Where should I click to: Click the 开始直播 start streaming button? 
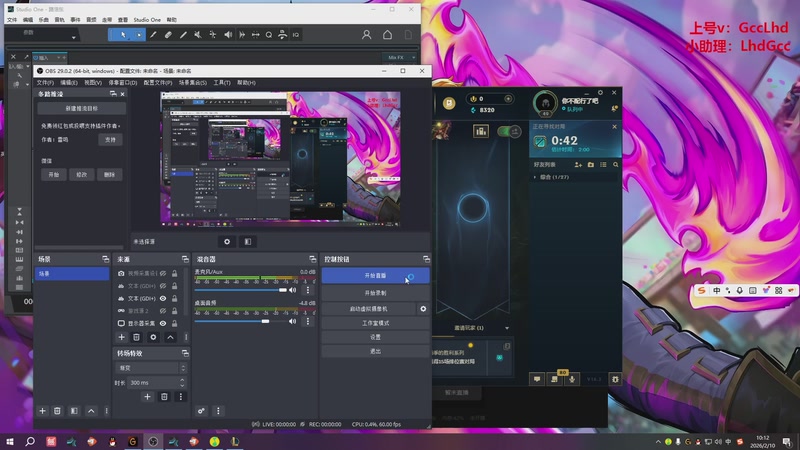click(x=375, y=276)
